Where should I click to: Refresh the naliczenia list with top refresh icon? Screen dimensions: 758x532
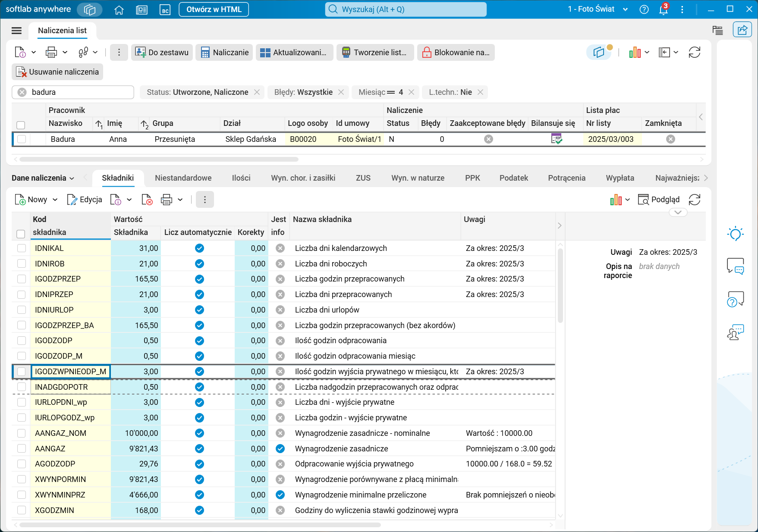[694, 53]
